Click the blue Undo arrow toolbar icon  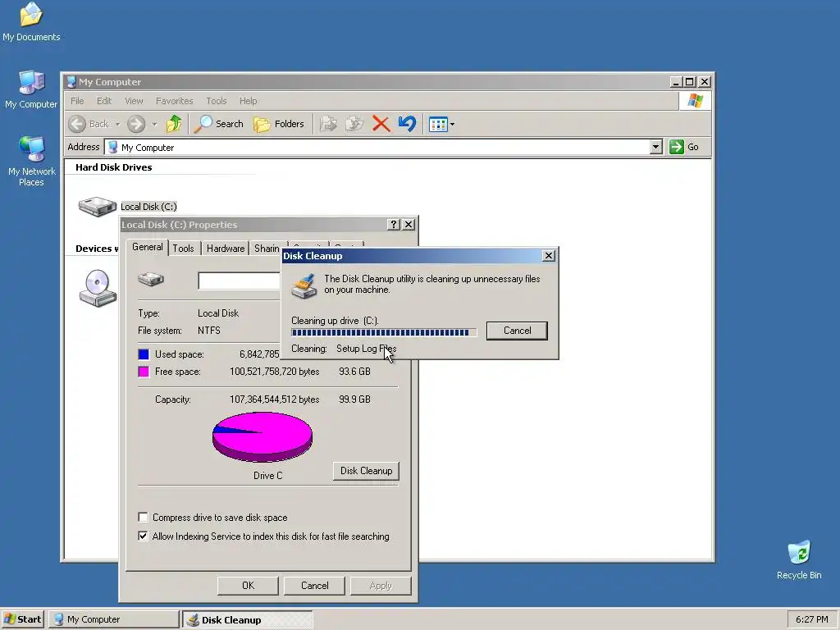(407, 125)
